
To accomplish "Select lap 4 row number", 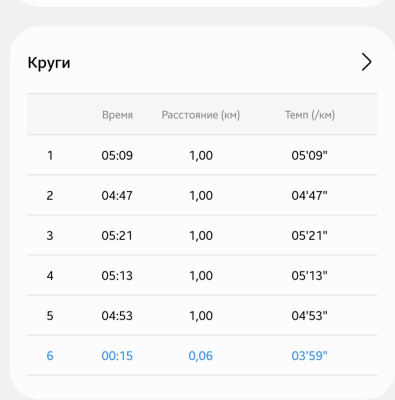I will point(50,276).
